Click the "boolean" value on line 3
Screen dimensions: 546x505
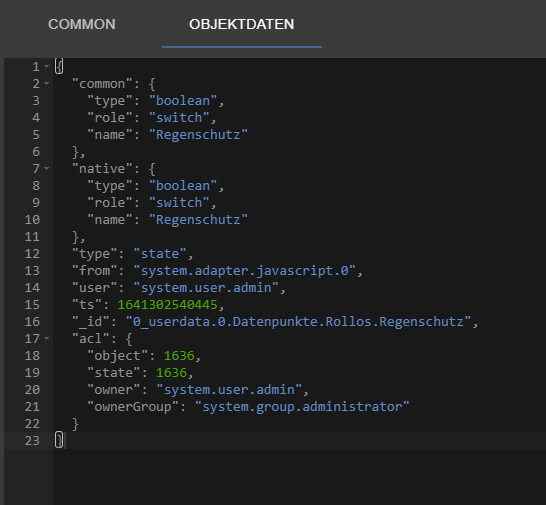[183, 101]
